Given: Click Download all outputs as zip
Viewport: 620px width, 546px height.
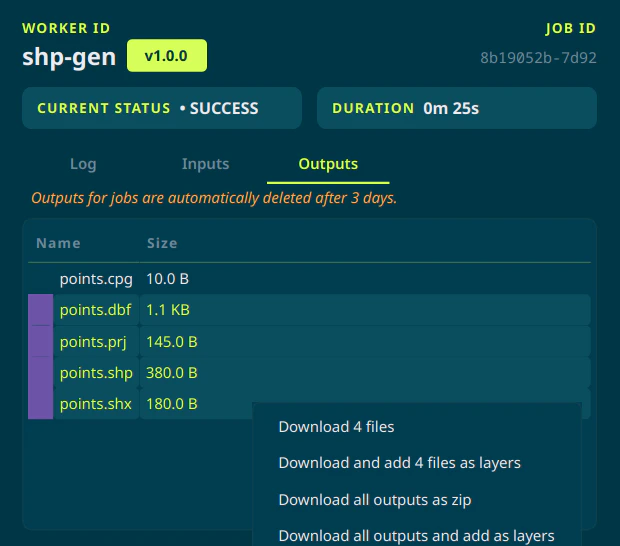Looking at the screenshot, I should [x=375, y=500].
